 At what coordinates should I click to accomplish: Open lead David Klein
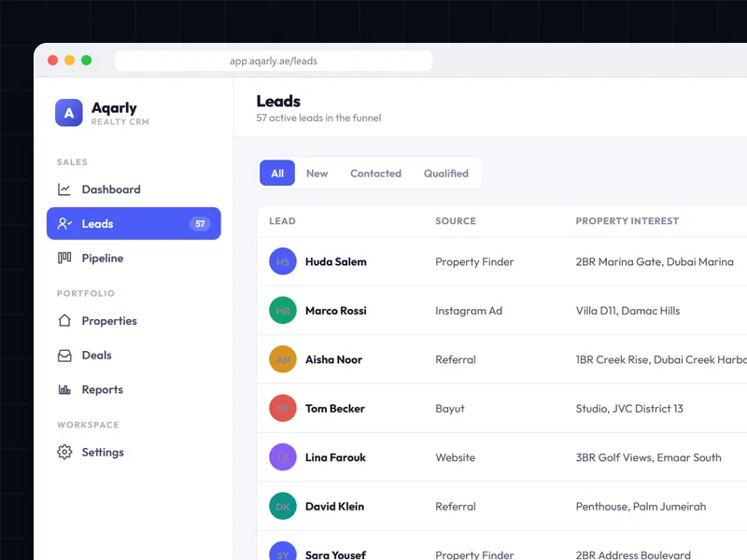334,507
